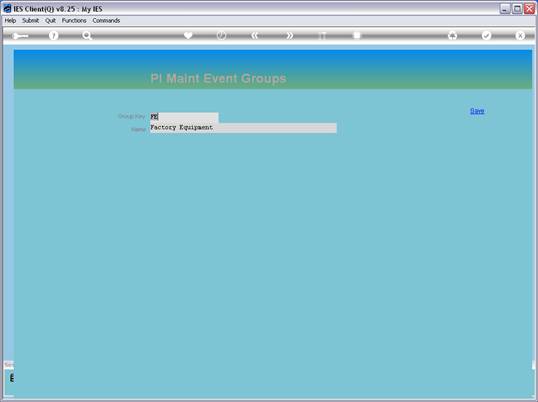Click the key icon in the toolbar
538x402 pixels.
click(20, 36)
